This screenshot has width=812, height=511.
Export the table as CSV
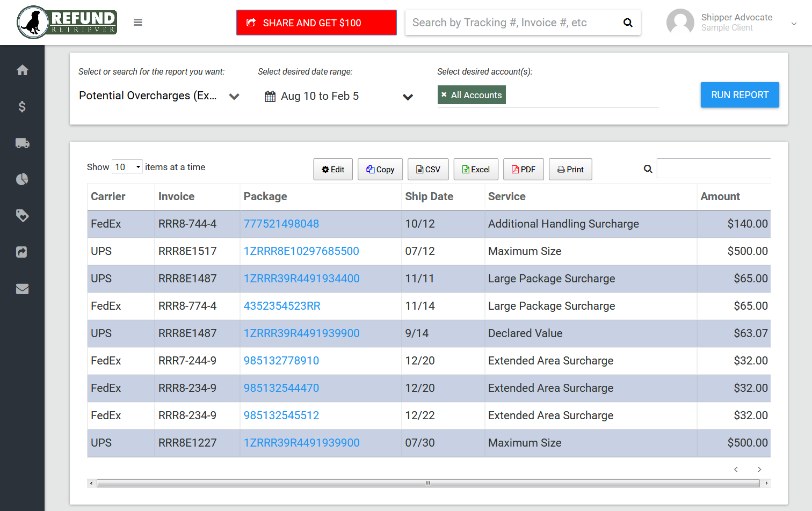coord(428,170)
